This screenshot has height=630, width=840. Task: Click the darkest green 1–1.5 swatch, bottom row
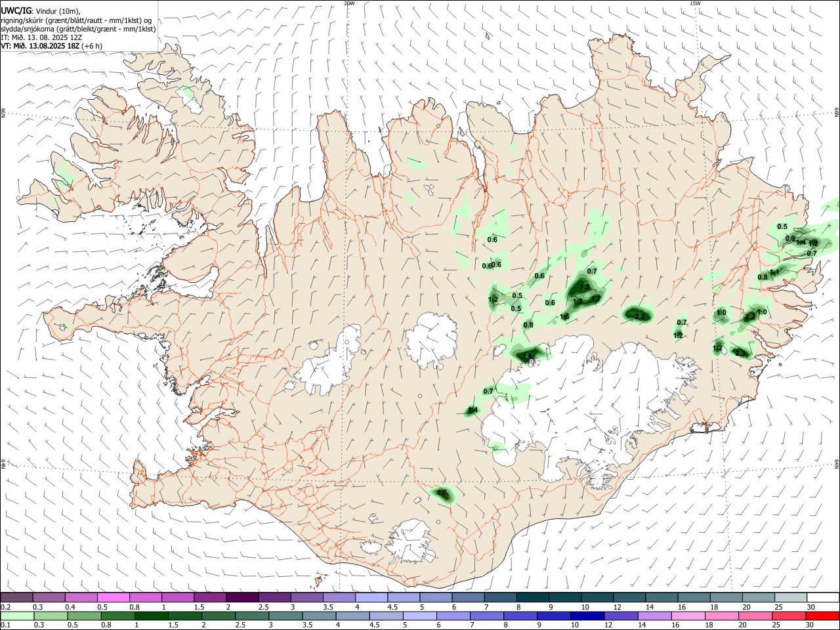pos(152,616)
